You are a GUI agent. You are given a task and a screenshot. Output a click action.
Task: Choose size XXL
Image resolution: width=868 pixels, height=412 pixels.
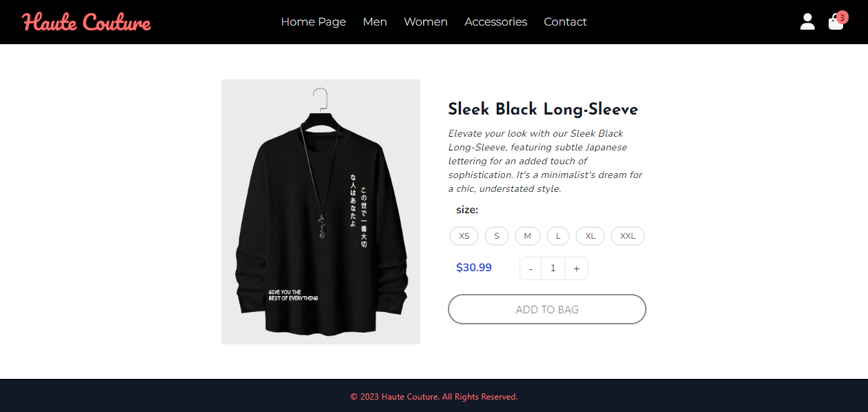[x=627, y=236]
